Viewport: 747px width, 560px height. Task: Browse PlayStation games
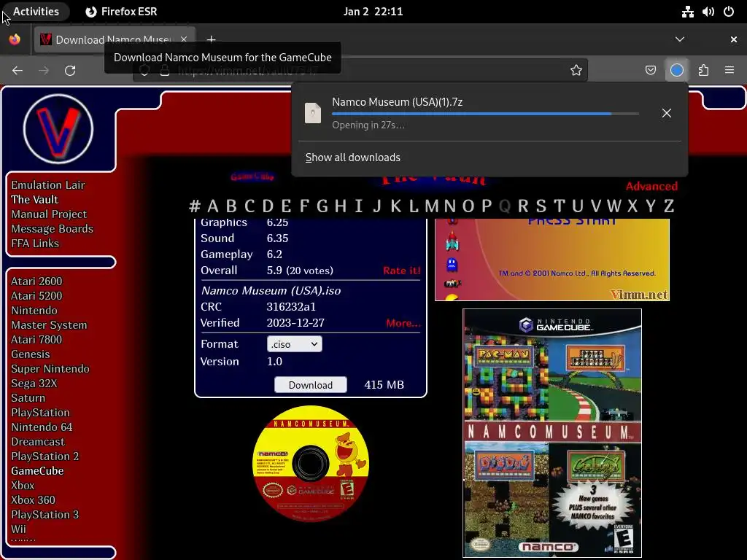pyautogui.click(x=41, y=413)
